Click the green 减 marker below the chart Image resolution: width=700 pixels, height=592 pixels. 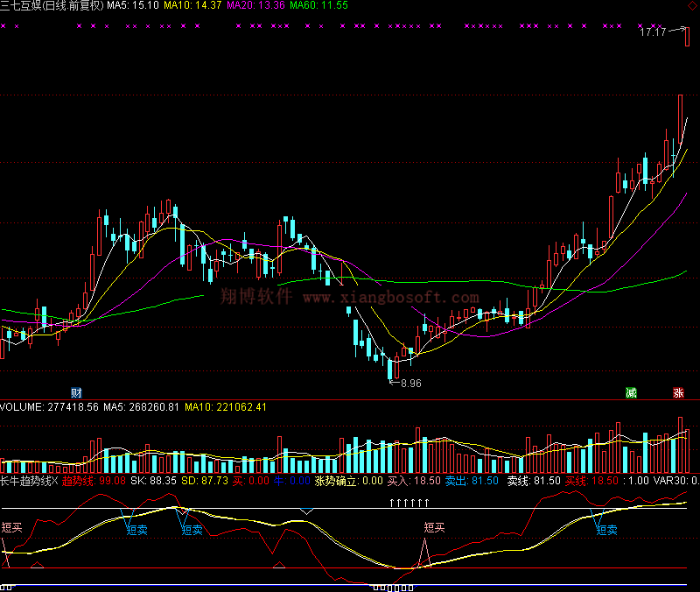(631, 392)
